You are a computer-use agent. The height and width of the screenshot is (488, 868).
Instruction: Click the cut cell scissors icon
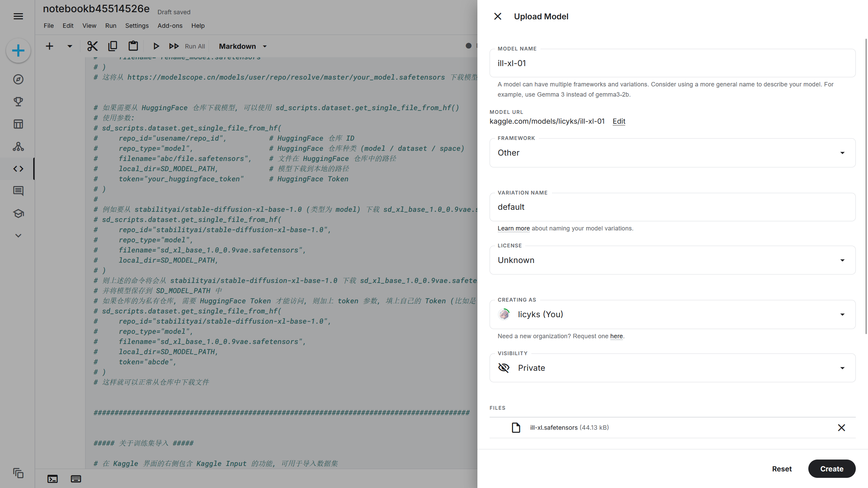click(x=92, y=46)
